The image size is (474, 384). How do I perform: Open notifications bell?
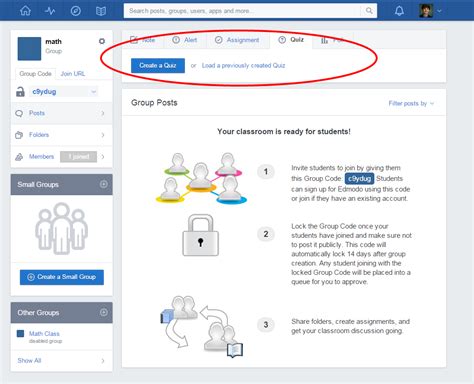pos(399,11)
